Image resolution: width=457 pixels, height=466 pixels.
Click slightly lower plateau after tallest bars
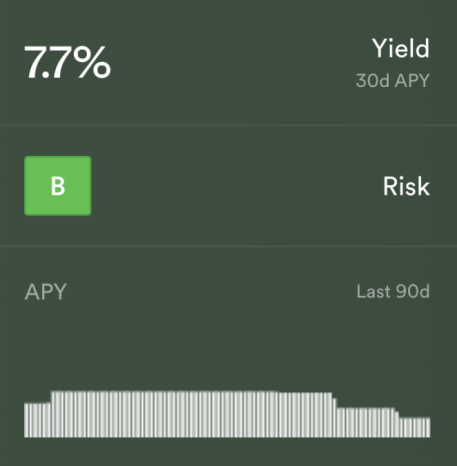[305, 415]
